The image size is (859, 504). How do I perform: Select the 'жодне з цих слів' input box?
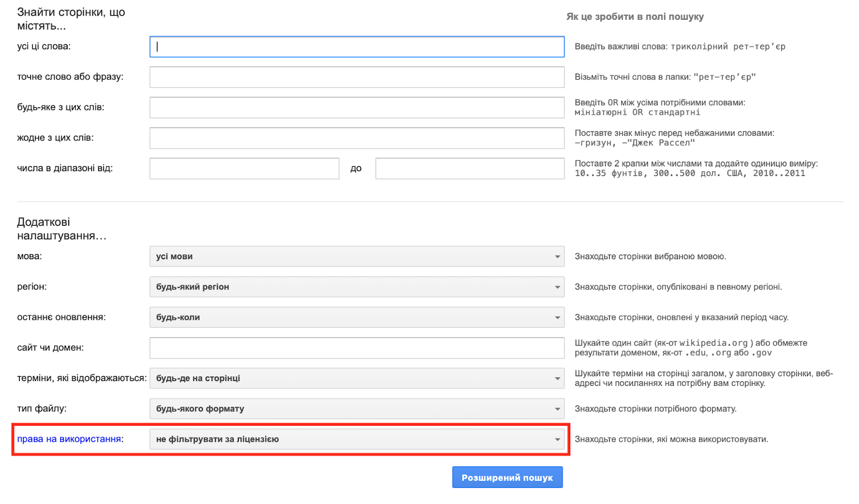pyautogui.click(x=357, y=138)
